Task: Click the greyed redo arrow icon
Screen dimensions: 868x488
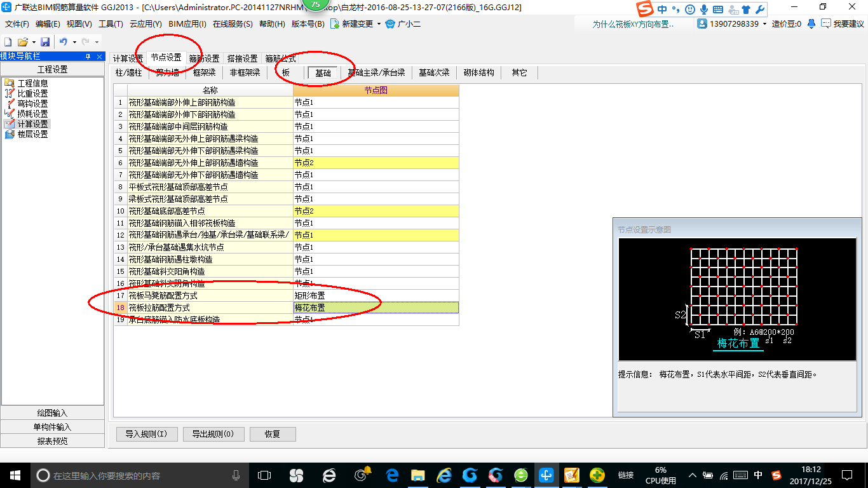Action: point(85,41)
